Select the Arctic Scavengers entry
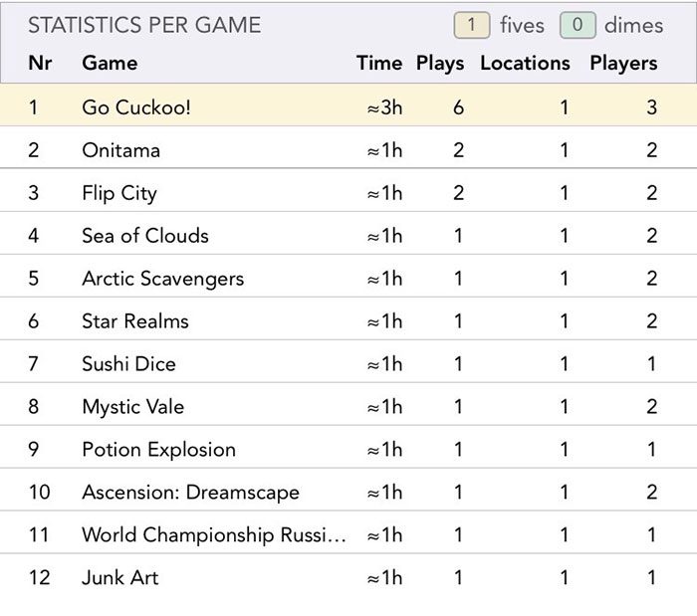 click(348, 276)
